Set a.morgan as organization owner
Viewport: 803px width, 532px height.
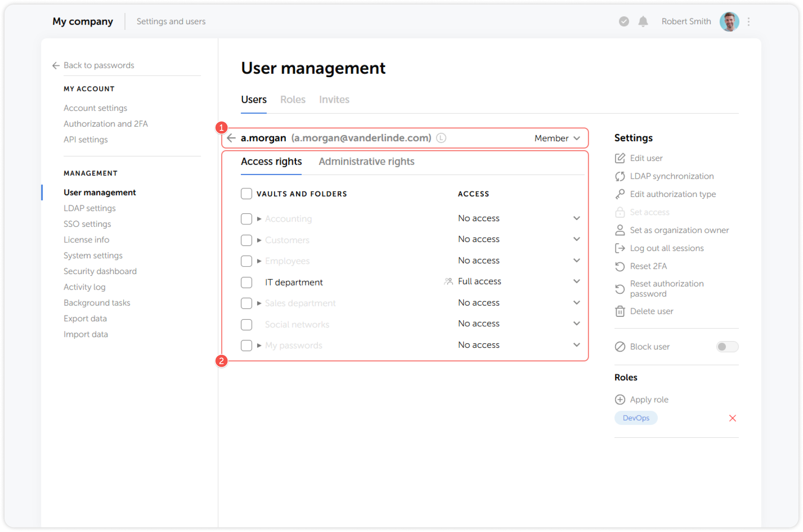620,230
